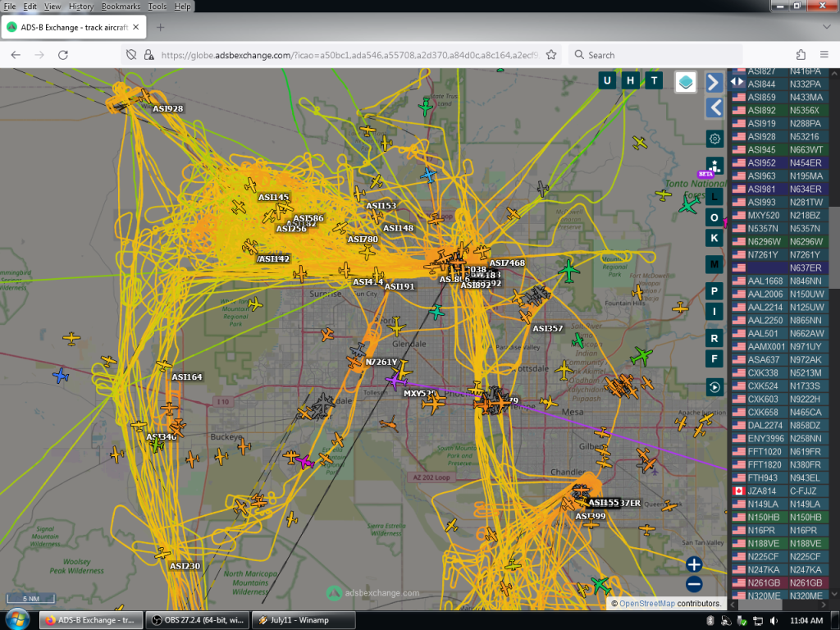Select the ASI945 N663WT list row
840x630 pixels.
pyautogui.click(x=779, y=149)
